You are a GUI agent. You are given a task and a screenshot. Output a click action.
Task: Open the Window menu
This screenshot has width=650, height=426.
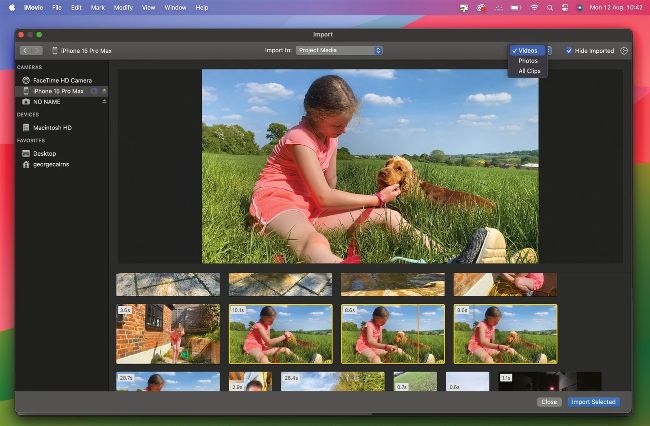[x=175, y=7]
